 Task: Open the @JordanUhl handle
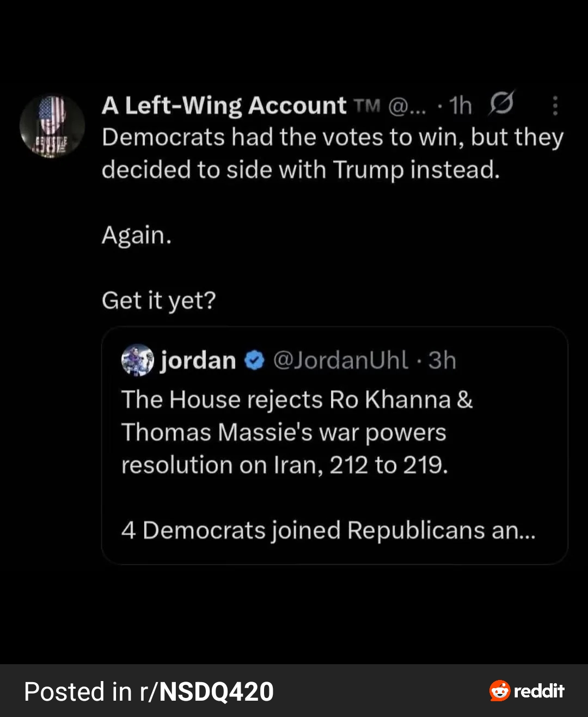(340, 360)
